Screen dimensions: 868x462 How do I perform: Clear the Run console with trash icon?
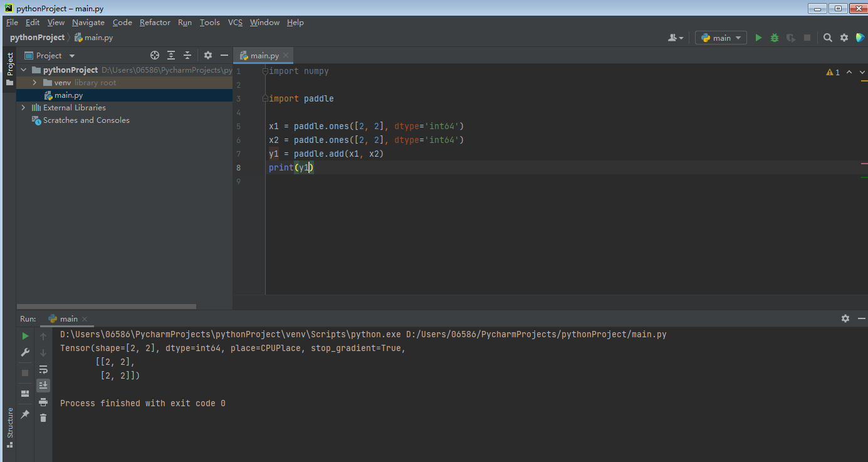pyautogui.click(x=43, y=417)
